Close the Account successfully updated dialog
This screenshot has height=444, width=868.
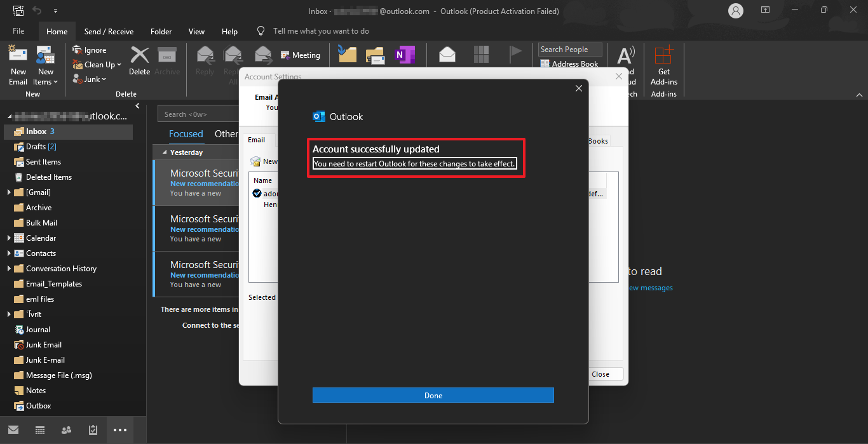coord(578,88)
